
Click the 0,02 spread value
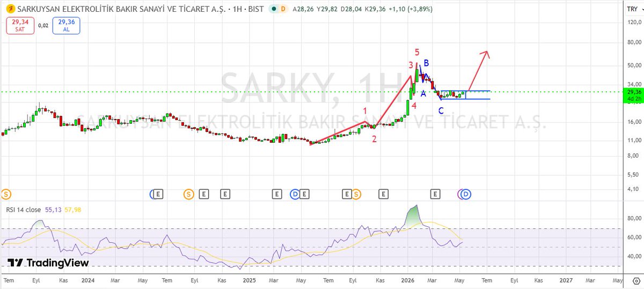tap(43, 25)
